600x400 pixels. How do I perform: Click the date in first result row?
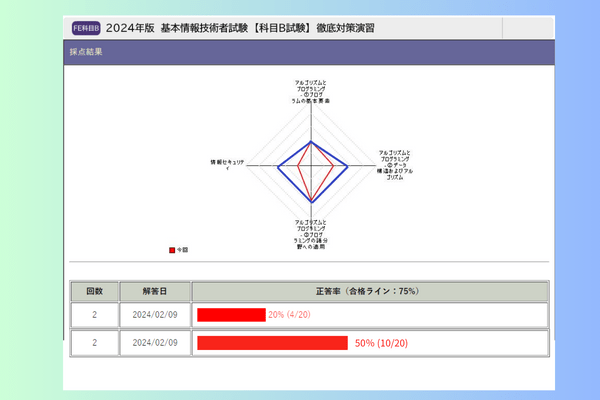click(154, 315)
